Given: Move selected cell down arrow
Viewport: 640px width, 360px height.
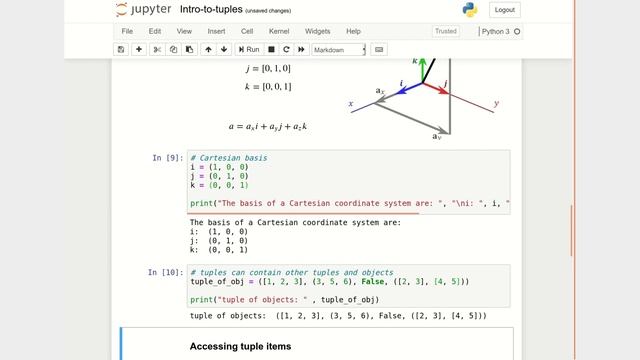Looking at the screenshot, I should coord(224,49).
